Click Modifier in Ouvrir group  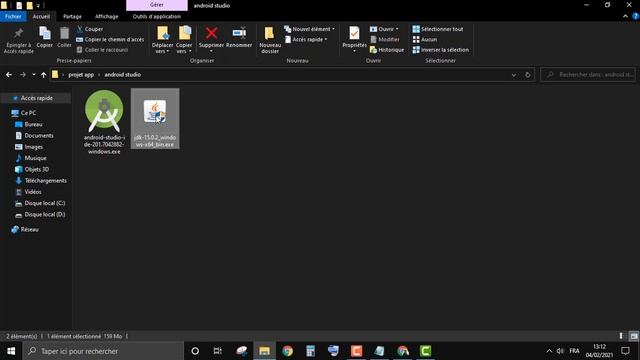(x=384, y=40)
